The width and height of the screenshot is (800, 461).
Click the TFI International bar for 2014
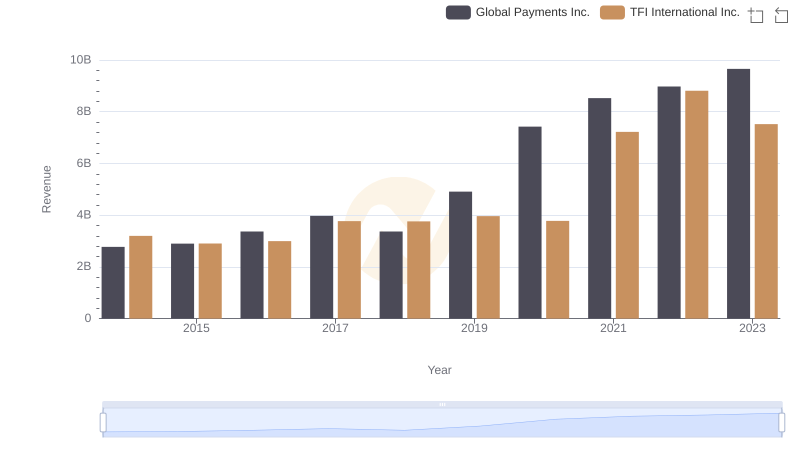(141, 277)
